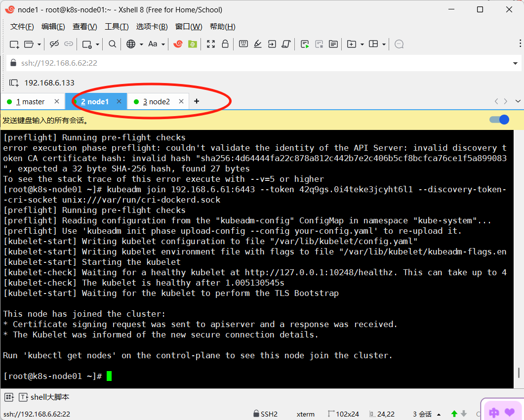Expand the tab list chevron
The image size is (524, 420).
(518, 101)
